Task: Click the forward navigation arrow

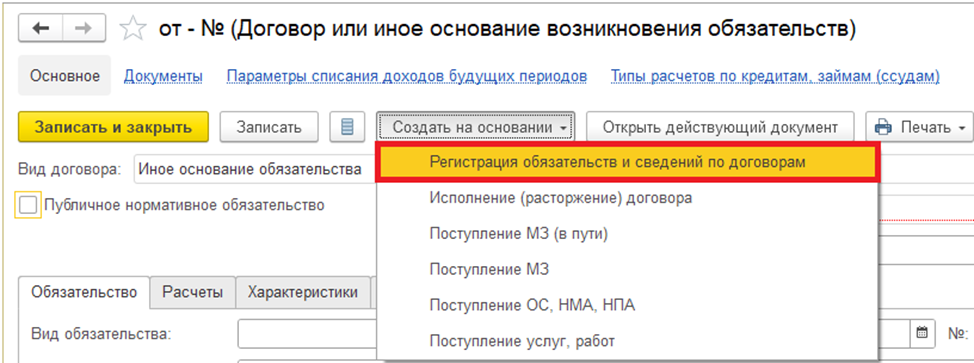Action: 84,29
